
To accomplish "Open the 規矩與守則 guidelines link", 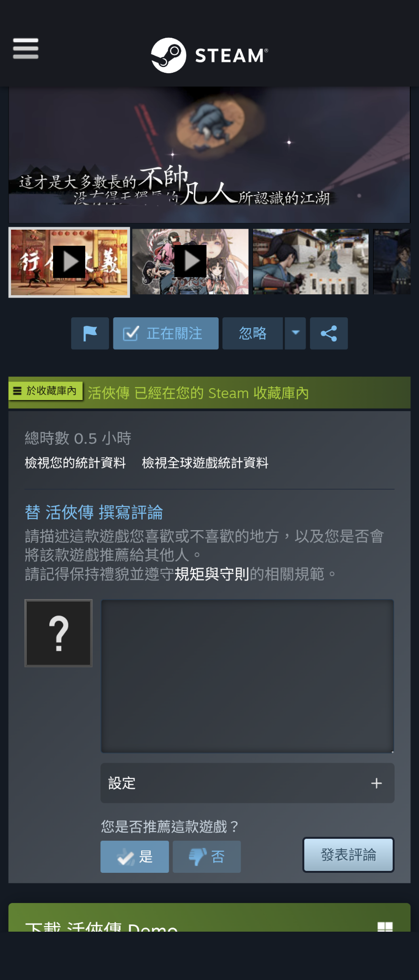I will coord(212,574).
